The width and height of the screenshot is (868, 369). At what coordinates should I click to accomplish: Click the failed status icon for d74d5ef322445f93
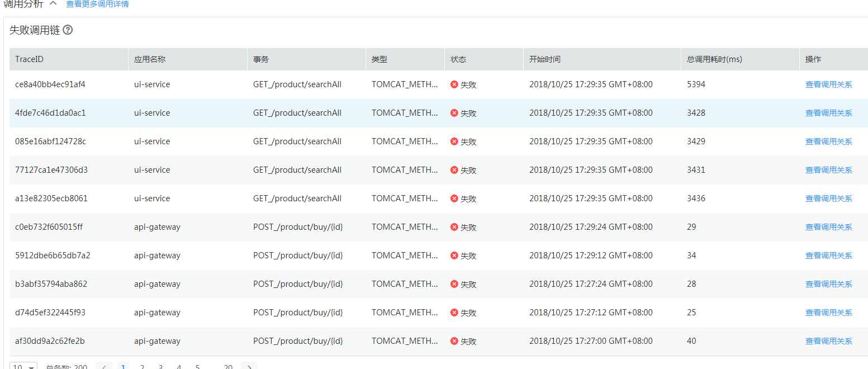454,313
